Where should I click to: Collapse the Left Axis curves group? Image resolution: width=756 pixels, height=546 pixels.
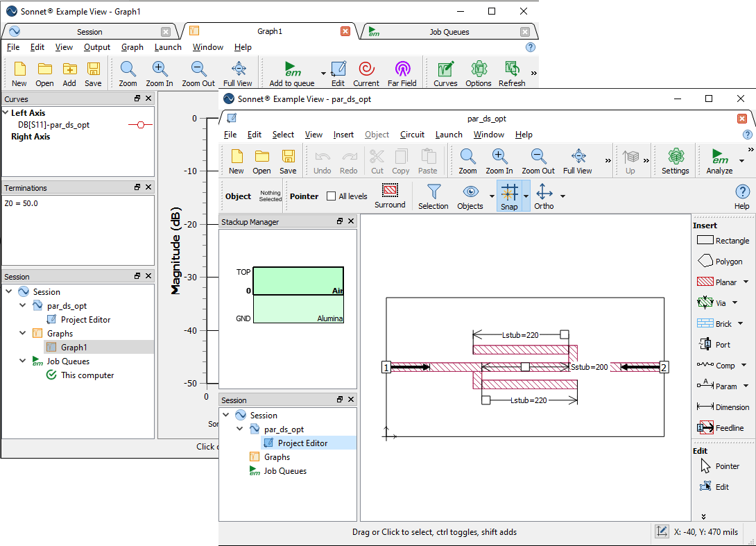6,112
